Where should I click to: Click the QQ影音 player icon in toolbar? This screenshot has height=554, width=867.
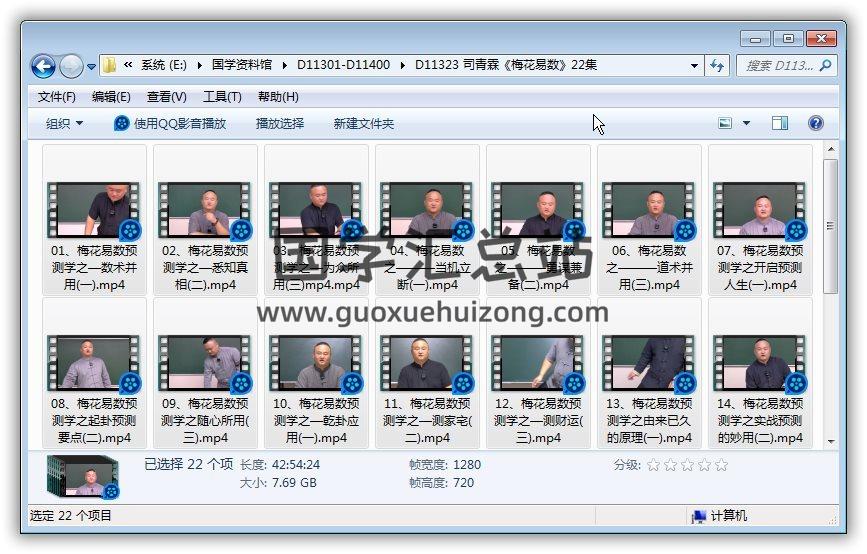122,123
